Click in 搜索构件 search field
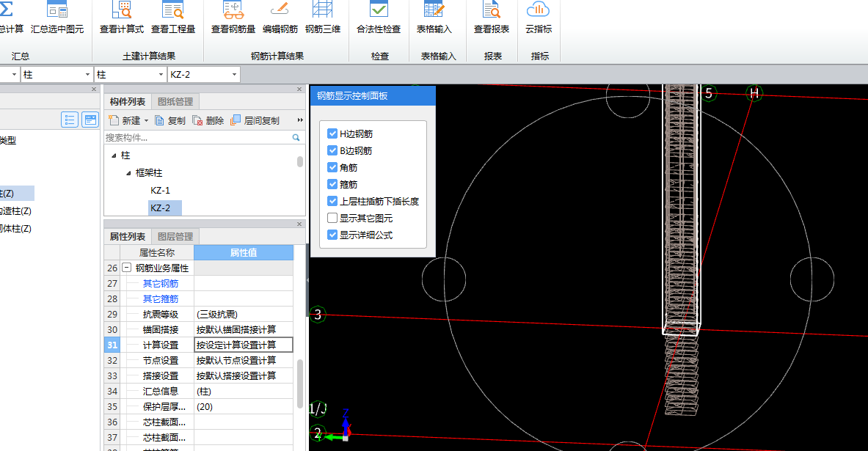The height and width of the screenshot is (451, 868). (x=197, y=137)
